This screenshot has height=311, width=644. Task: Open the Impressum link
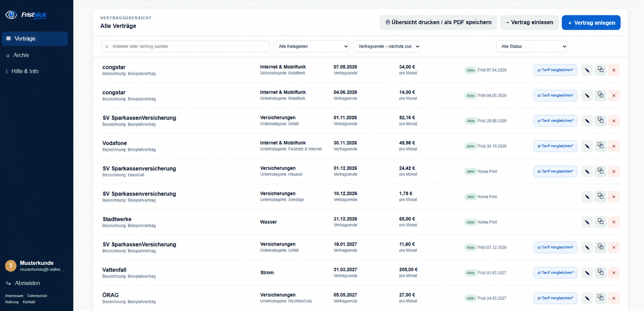(14, 296)
